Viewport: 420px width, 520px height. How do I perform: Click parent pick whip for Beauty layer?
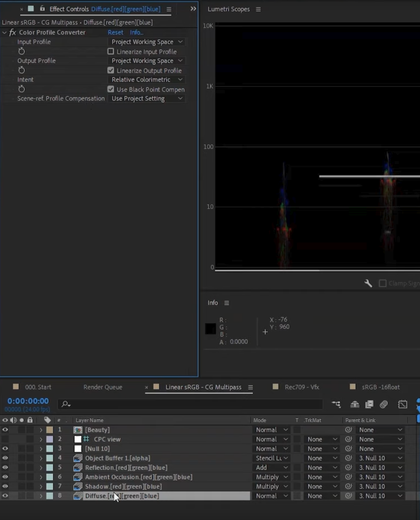pos(348,430)
